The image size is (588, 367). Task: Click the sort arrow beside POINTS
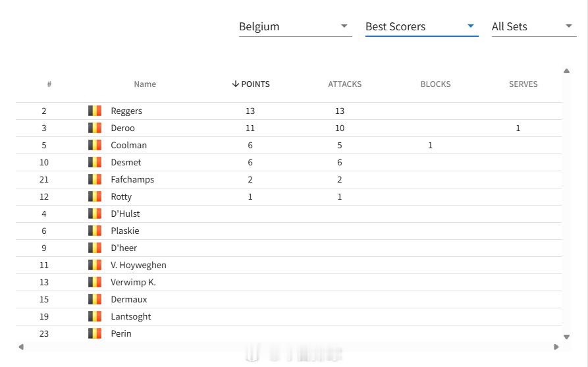point(236,84)
